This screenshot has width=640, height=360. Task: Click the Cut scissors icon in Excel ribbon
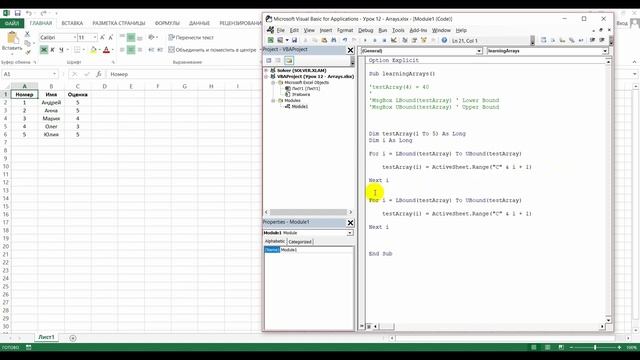[27, 34]
